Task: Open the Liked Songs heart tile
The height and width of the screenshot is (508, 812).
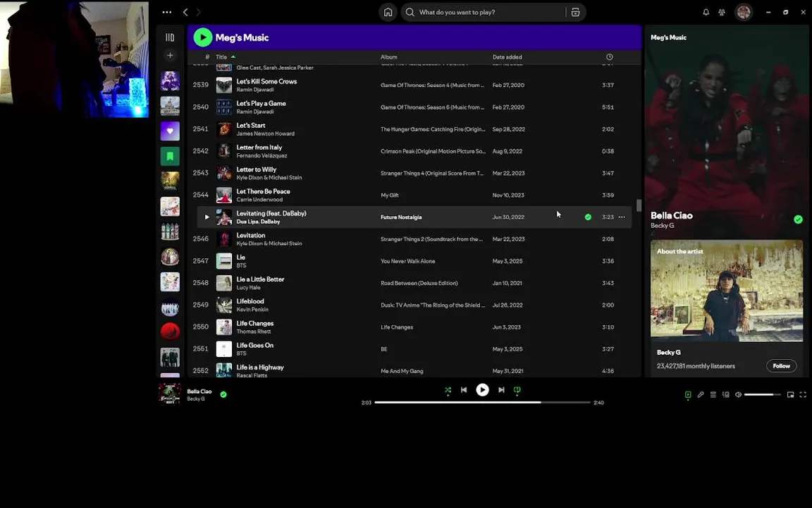Action: point(170,131)
